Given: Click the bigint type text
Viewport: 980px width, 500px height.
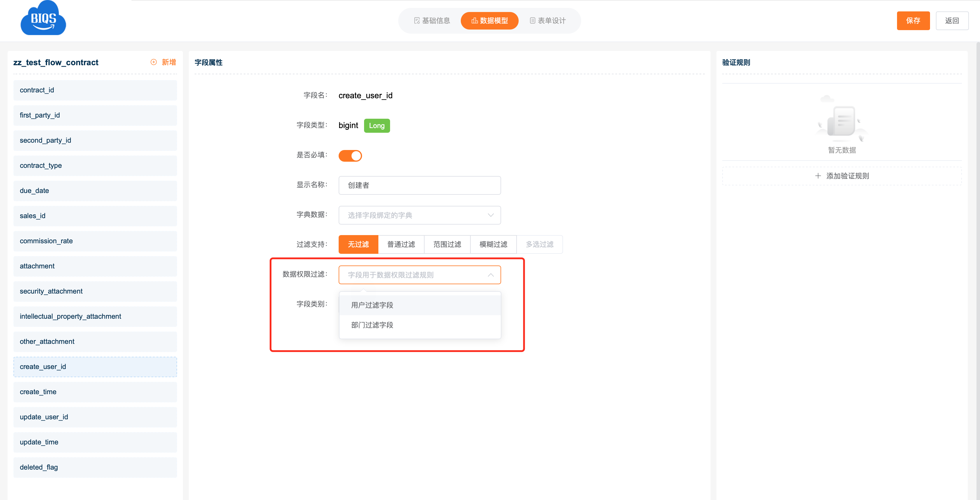Looking at the screenshot, I should click(348, 125).
